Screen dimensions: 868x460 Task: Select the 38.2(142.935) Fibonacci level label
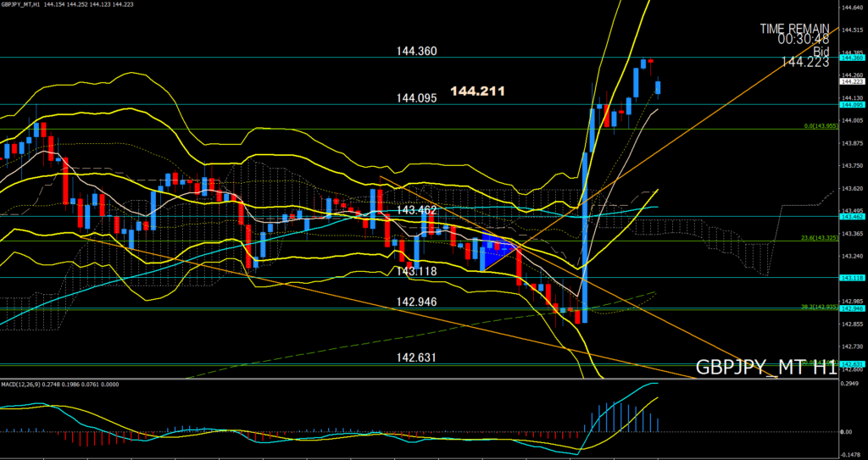tap(821, 306)
